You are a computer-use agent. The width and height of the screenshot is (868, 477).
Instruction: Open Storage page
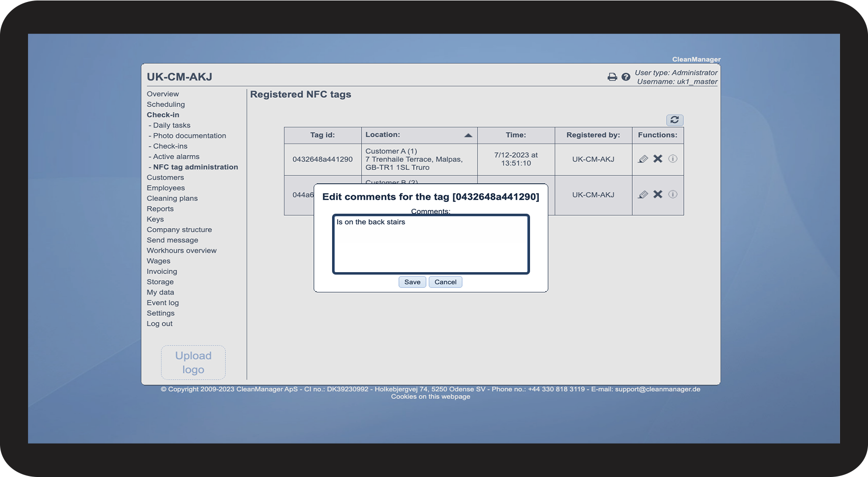coord(160,281)
